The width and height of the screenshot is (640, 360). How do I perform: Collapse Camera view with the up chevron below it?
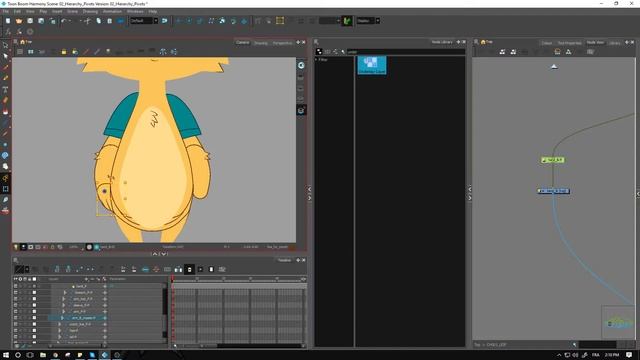155,254
